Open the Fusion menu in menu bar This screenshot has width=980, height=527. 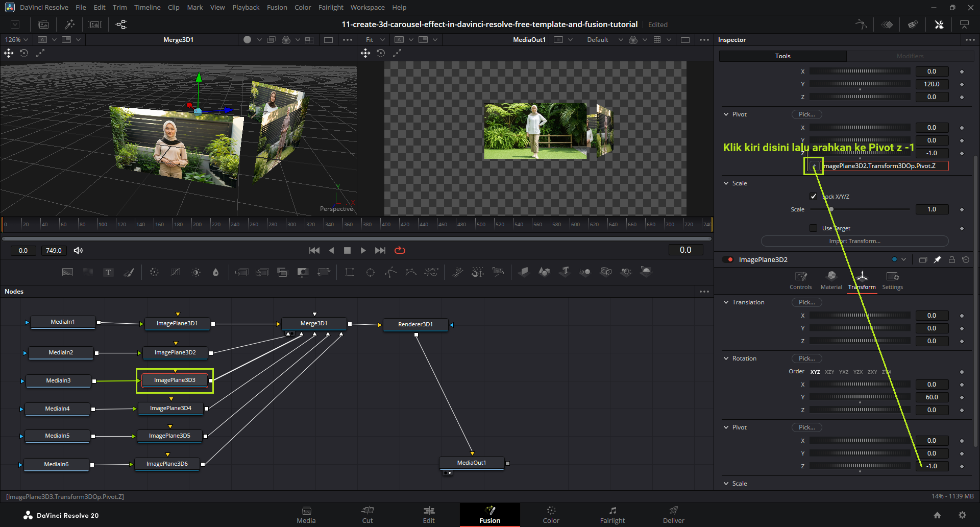277,7
